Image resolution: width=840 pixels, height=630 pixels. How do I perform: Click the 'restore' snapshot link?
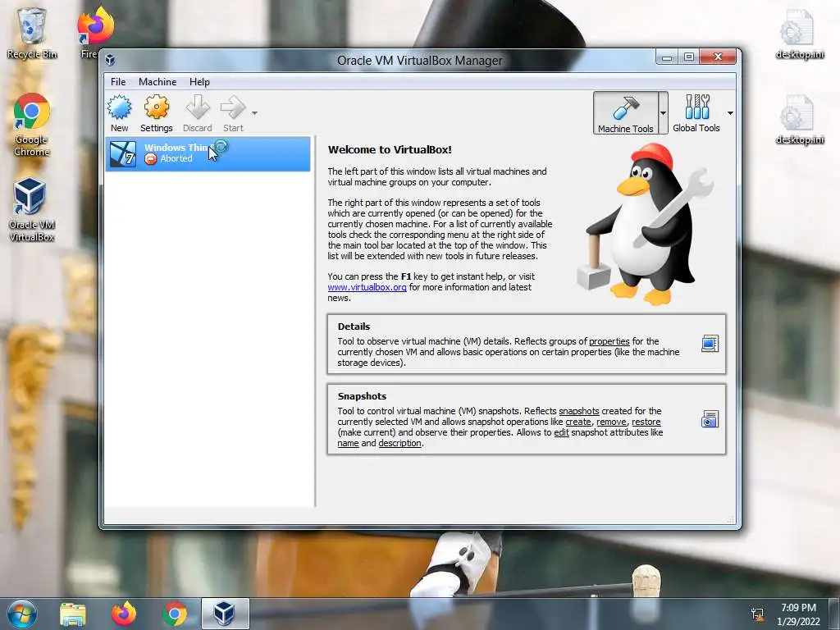pyautogui.click(x=646, y=422)
